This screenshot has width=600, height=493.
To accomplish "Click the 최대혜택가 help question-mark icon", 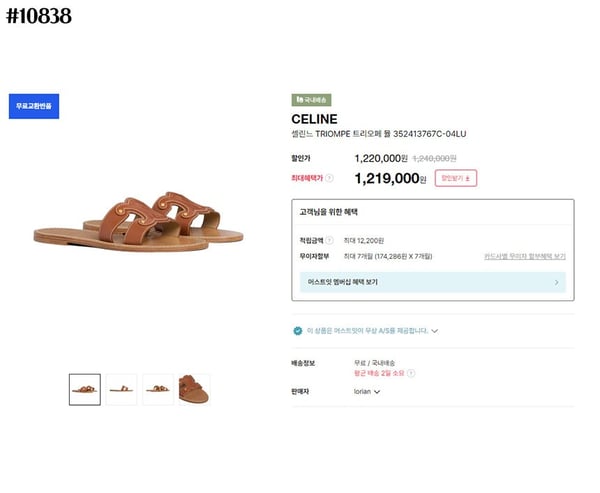I will point(329,178).
